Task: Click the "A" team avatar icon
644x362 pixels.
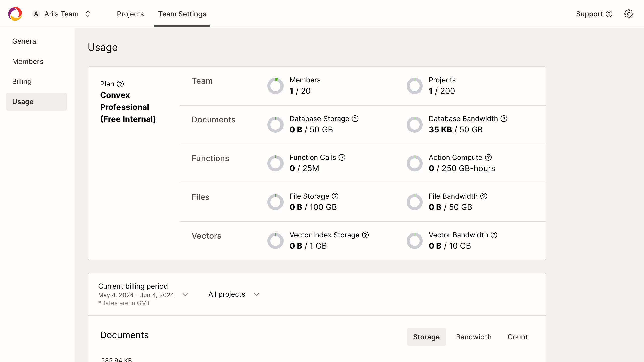Action: pos(36,14)
